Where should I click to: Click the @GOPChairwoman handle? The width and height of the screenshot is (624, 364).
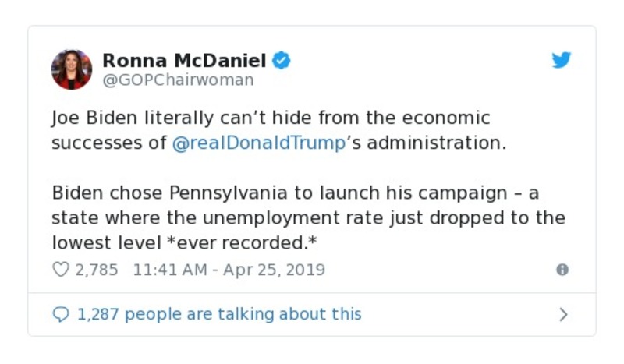(178, 80)
